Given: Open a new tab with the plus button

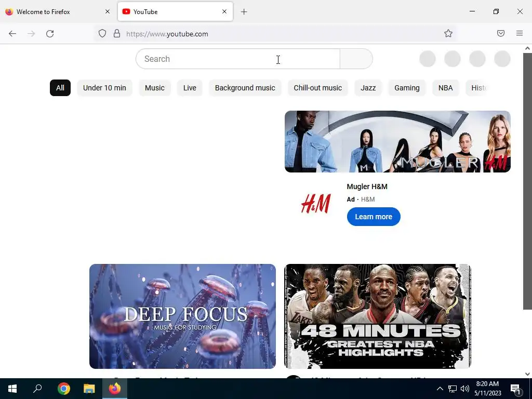Looking at the screenshot, I should click(x=244, y=12).
